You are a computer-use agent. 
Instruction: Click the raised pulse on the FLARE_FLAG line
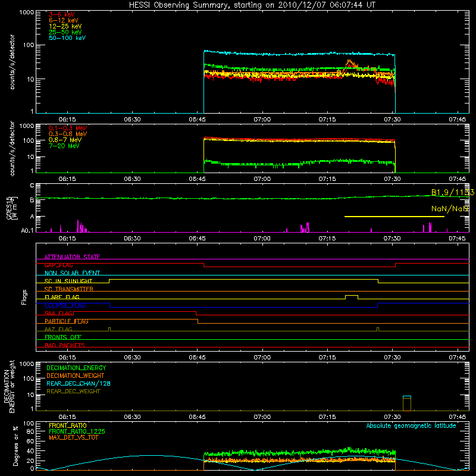(x=352, y=297)
